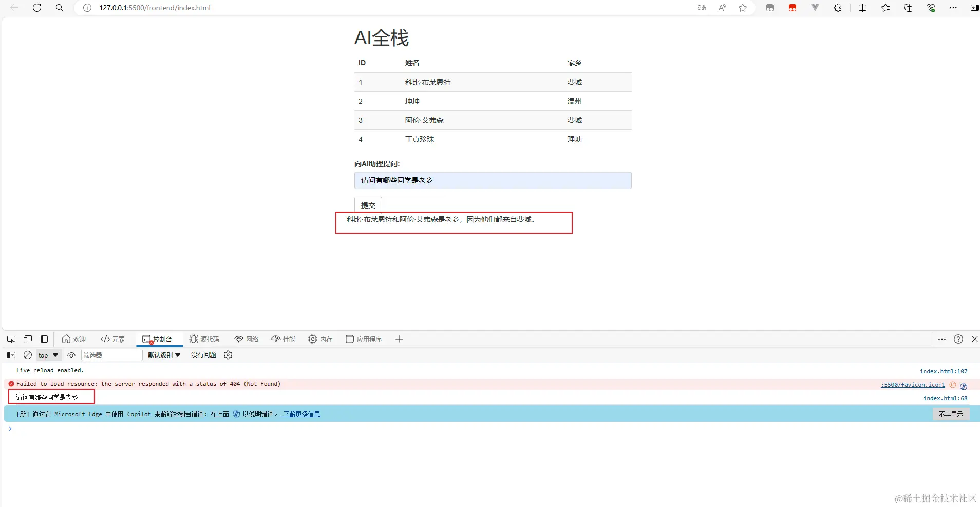This screenshot has width=980, height=507.
Task: Dismiss Copilot tip with 不再显示 button
Action: tap(951, 414)
